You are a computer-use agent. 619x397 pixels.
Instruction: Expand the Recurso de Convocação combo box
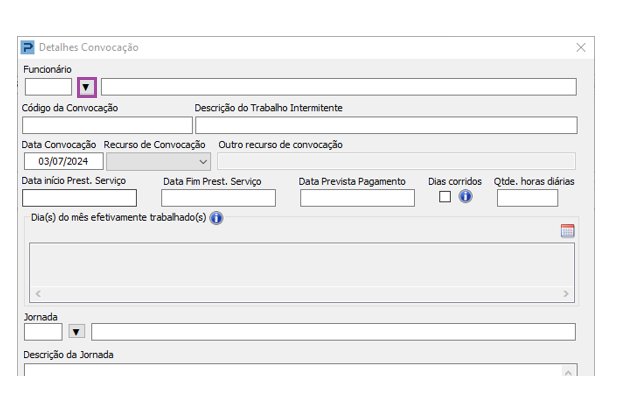[158, 162]
